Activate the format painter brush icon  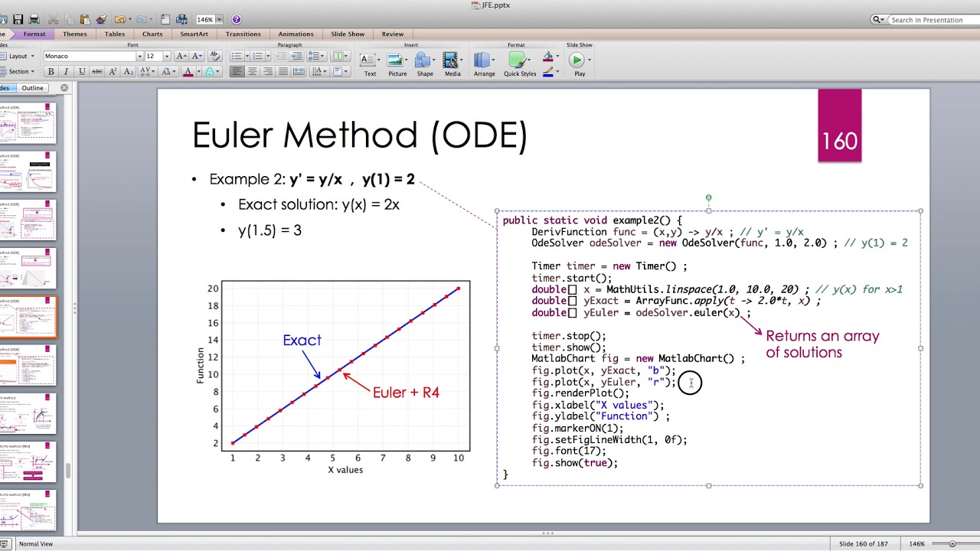click(100, 19)
